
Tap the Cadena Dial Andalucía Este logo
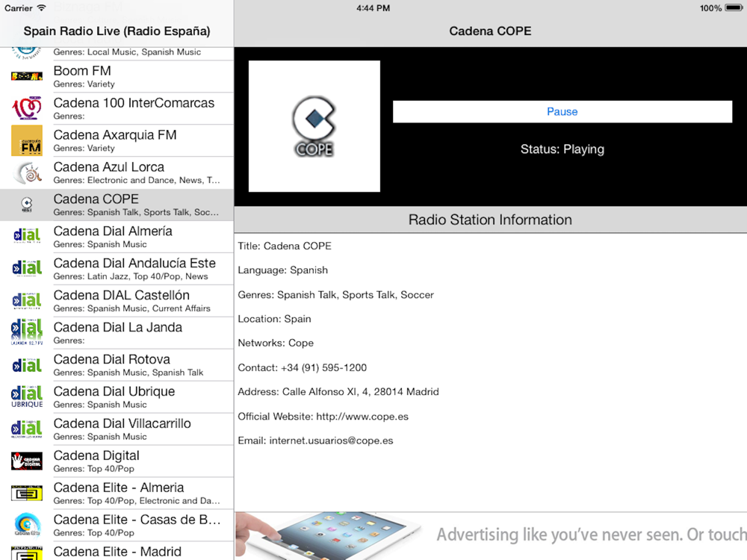[27, 269]
